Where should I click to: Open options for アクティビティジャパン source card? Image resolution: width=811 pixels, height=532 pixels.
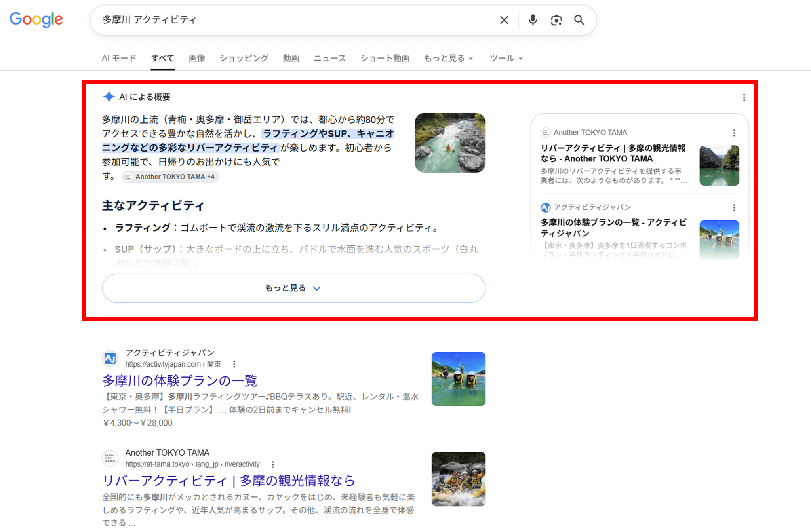[734, 207]
